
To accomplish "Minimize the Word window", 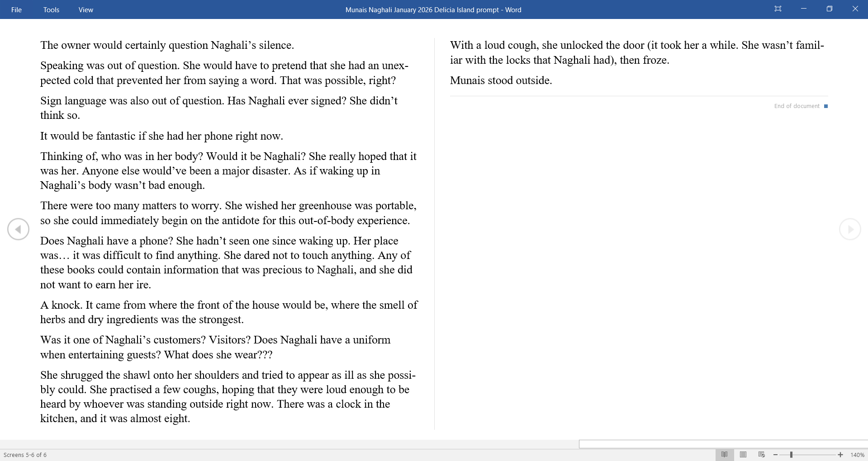I will [803, 9].
